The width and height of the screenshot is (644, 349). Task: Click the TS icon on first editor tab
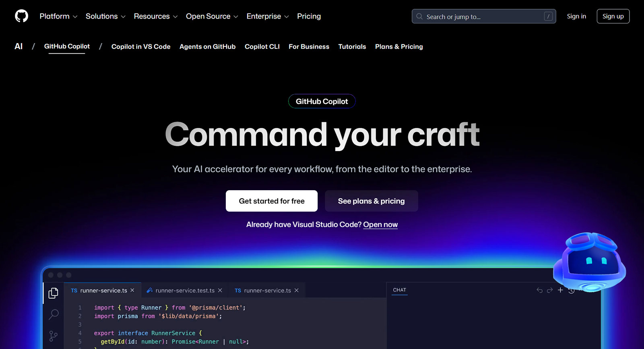click(74, 291)
